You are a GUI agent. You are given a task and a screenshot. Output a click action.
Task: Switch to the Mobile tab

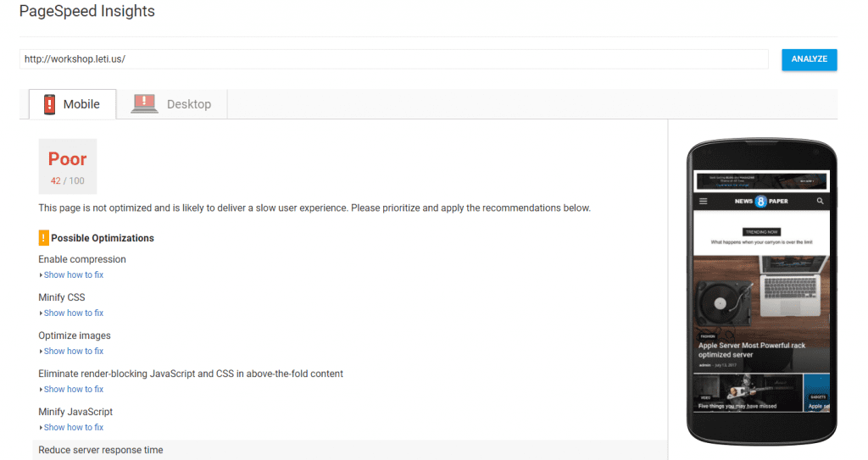[73, 104]
